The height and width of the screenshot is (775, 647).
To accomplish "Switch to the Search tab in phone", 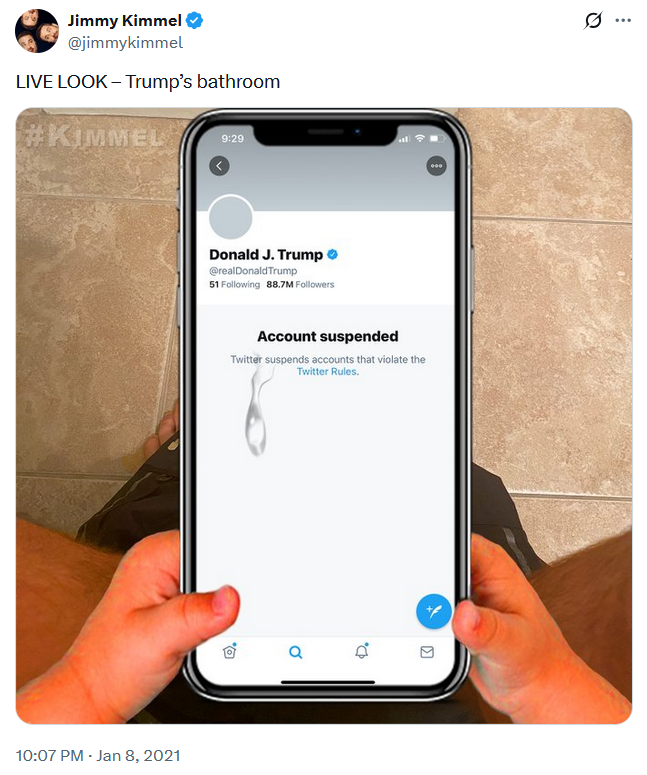I will tap(296, 652).
